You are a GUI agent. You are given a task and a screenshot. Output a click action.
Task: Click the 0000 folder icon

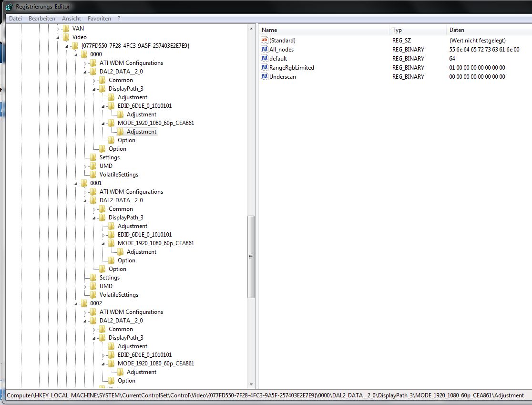[x=84, y=54]
